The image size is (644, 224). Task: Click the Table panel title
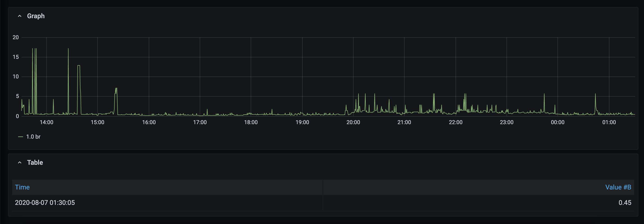pyautogui.click(x=35, y=163)
